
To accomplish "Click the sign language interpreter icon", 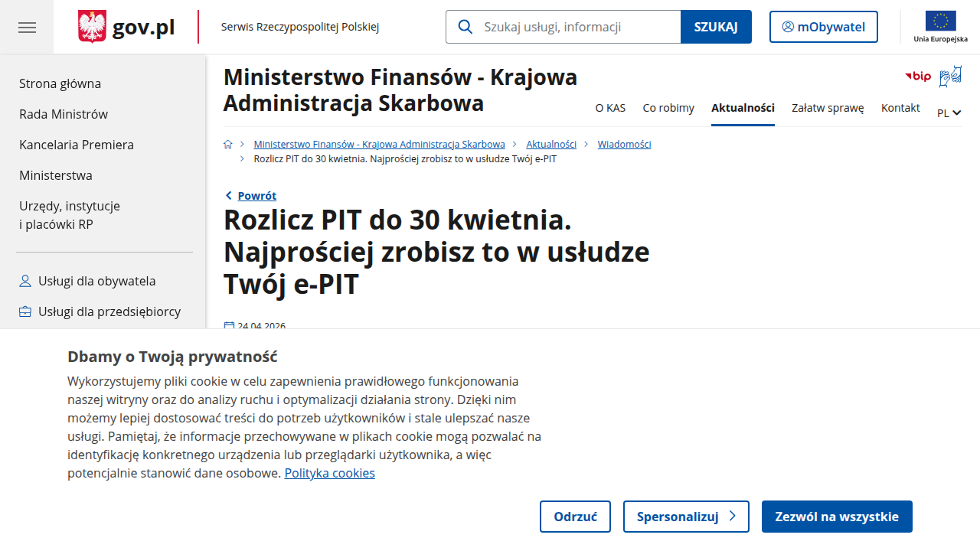I will coord(950,76).
